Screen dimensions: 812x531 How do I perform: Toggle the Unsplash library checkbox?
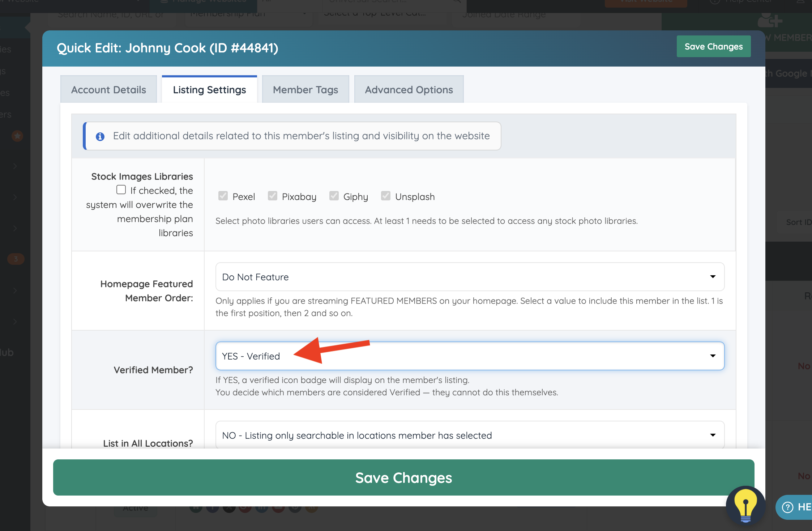tap(386, 196)
